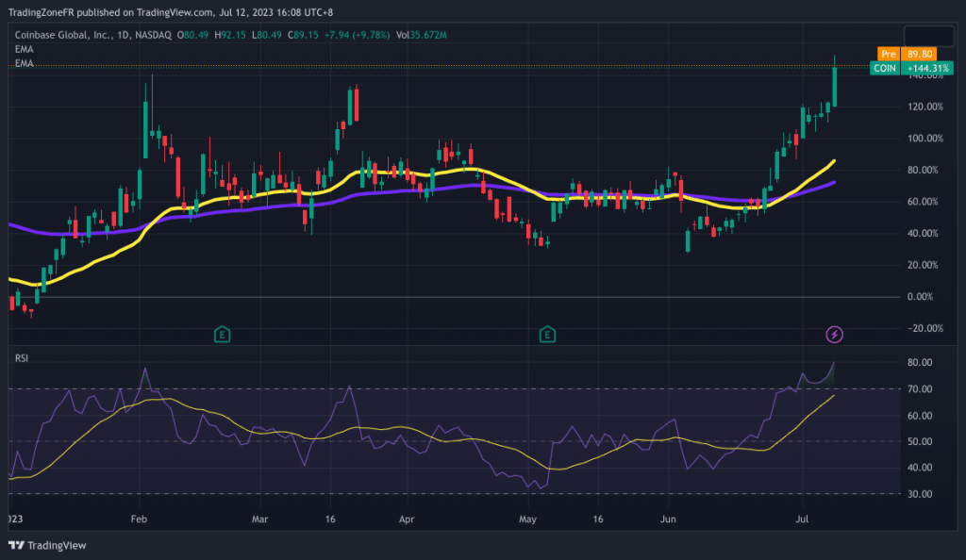Click the 'Mar' label on time axis
The image size is (966, 560).
259,519
